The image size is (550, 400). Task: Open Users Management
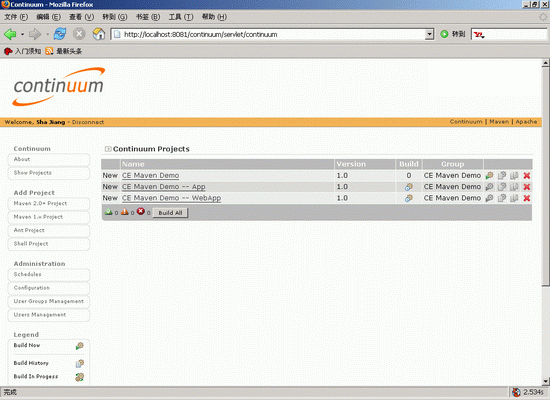(x=49, y=315)
